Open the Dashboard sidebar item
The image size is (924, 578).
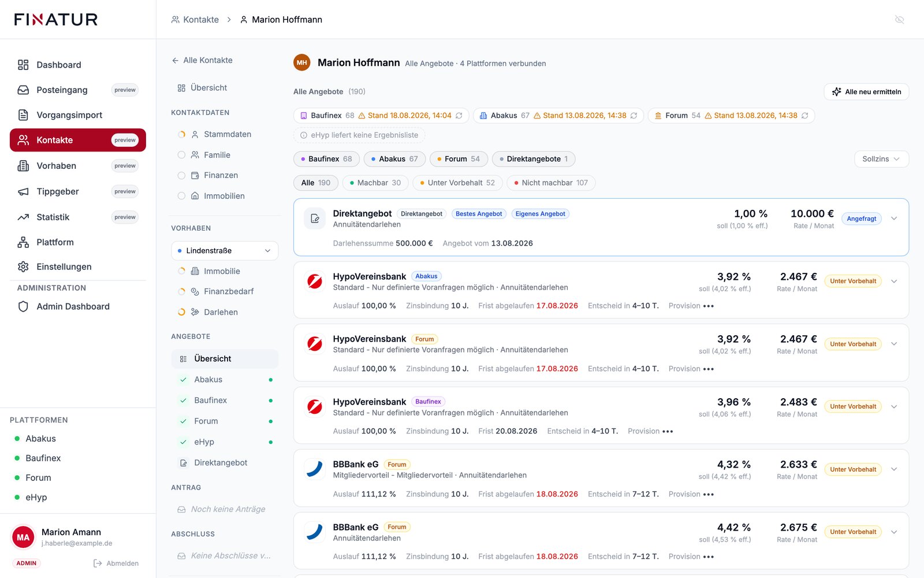[78, 65]
